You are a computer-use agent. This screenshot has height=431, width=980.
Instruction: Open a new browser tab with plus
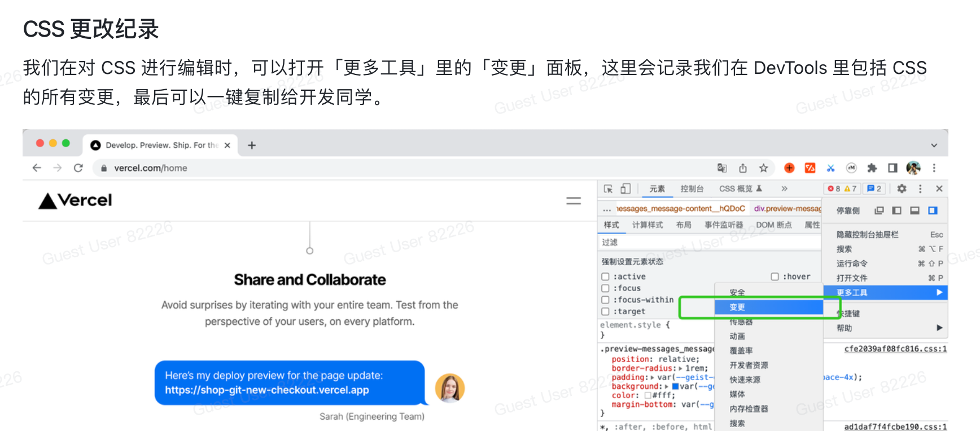[x=252, y=145]
